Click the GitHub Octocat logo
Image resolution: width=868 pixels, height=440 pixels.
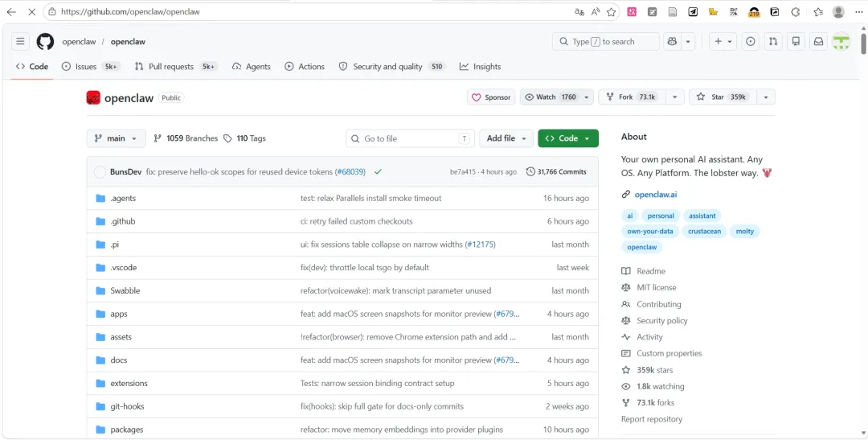pyautogui.click(x=45, y=42)
